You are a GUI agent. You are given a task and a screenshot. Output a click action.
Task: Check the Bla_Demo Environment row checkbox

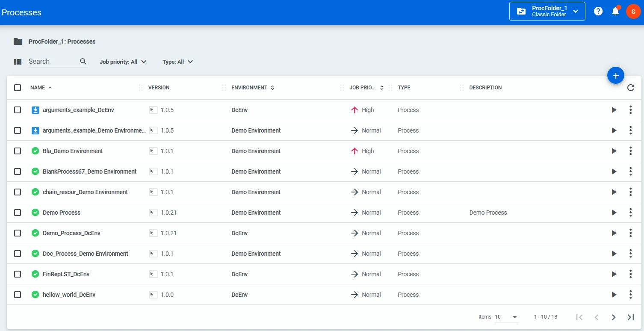tap(18, 151)
